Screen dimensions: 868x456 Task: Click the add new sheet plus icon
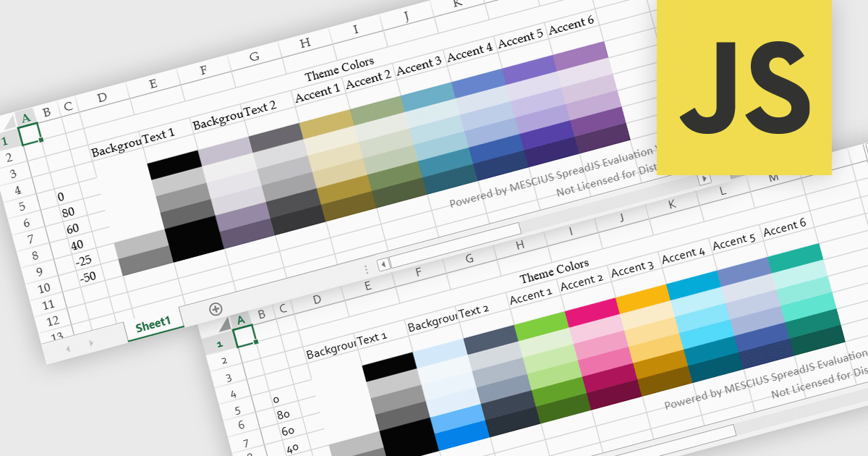216,309
